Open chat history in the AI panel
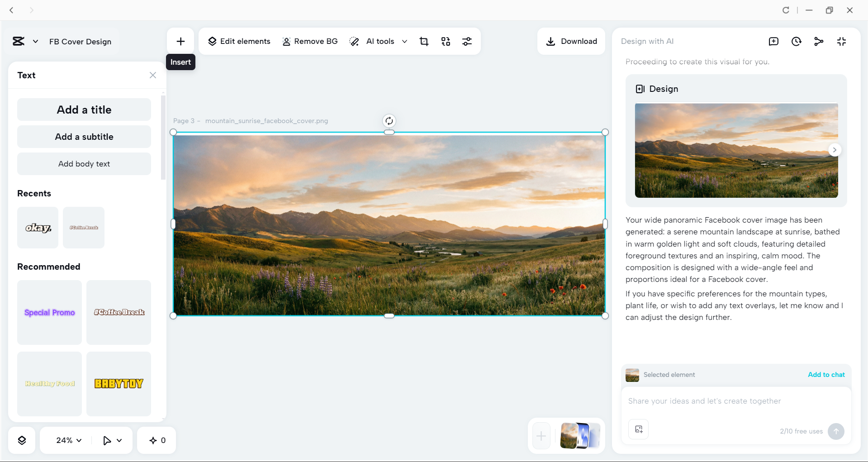The width and height of the screenshot is (868, 462). coord(797,41)
